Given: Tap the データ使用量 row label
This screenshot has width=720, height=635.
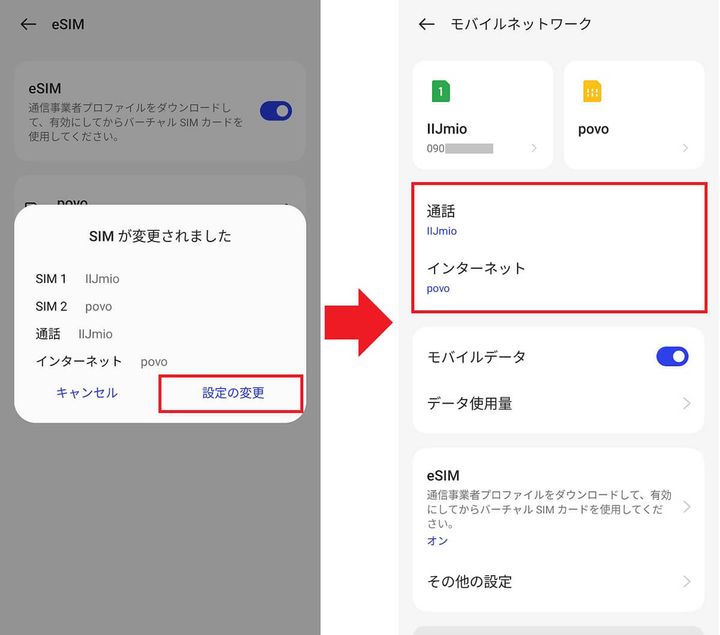Looking at the screenshot, I should (x=469, y=404).
